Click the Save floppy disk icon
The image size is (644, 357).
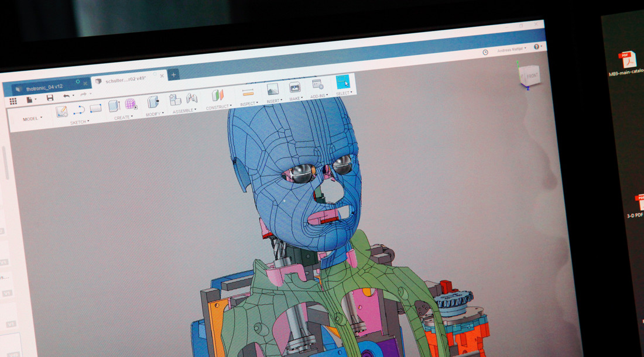[50, 98]
